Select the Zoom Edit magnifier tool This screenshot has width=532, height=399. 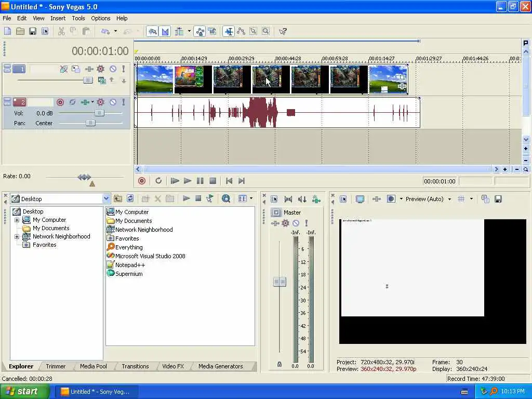pos(266,32)
